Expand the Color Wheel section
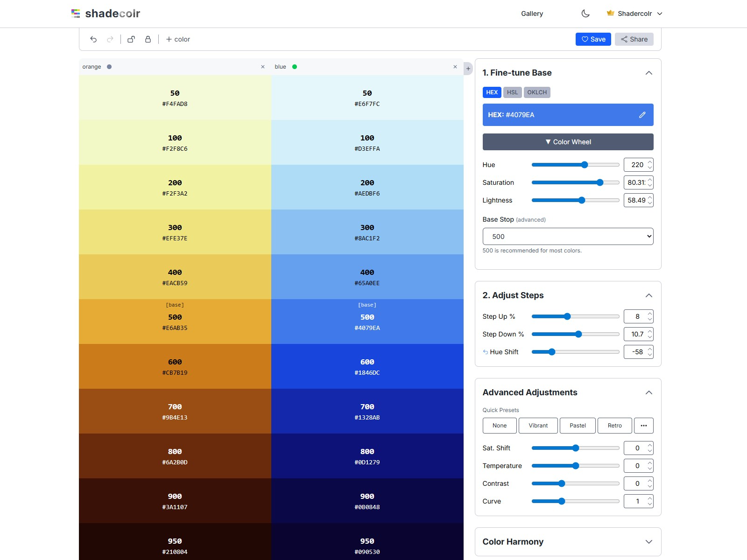The height and width of the screenshot is (560, 747). (568, 142)
